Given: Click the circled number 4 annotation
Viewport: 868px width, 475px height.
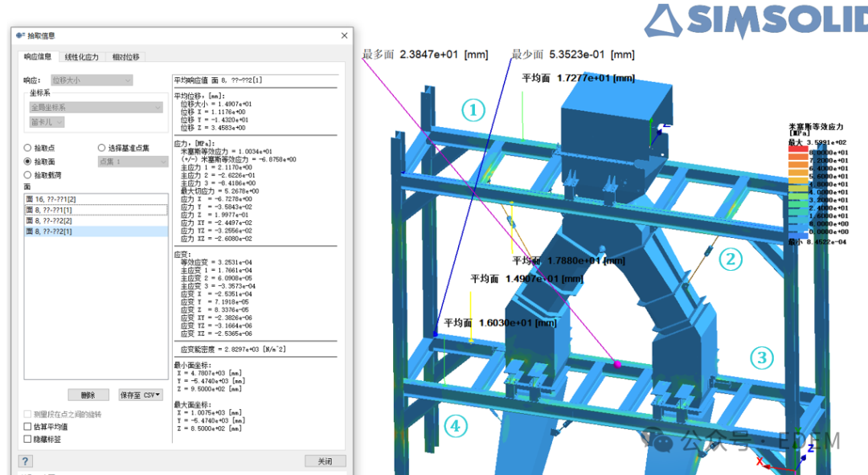Looking at the screenshot, I should (x=456, y=425).
